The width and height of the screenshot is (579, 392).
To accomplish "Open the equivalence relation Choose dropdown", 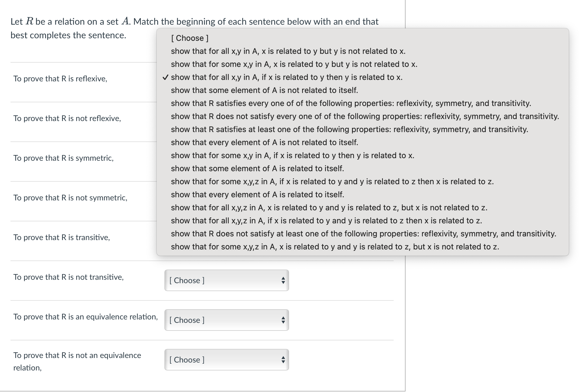I will coord(226,320).
